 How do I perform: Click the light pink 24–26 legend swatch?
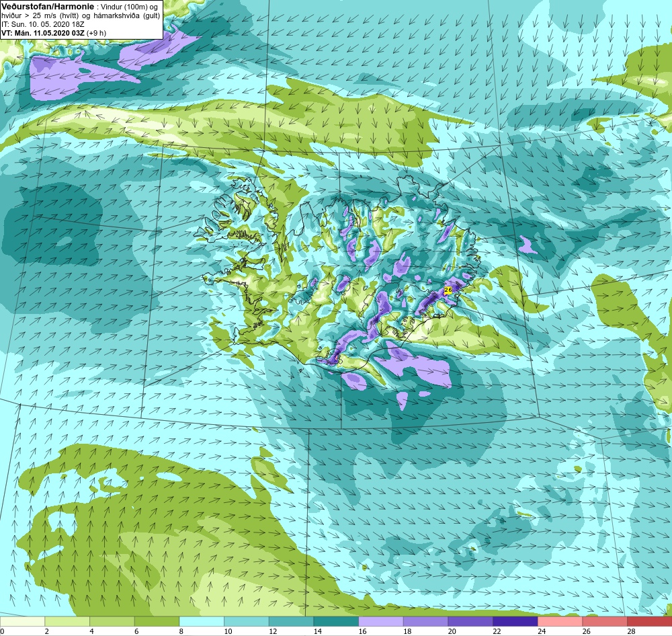(560, 621)
